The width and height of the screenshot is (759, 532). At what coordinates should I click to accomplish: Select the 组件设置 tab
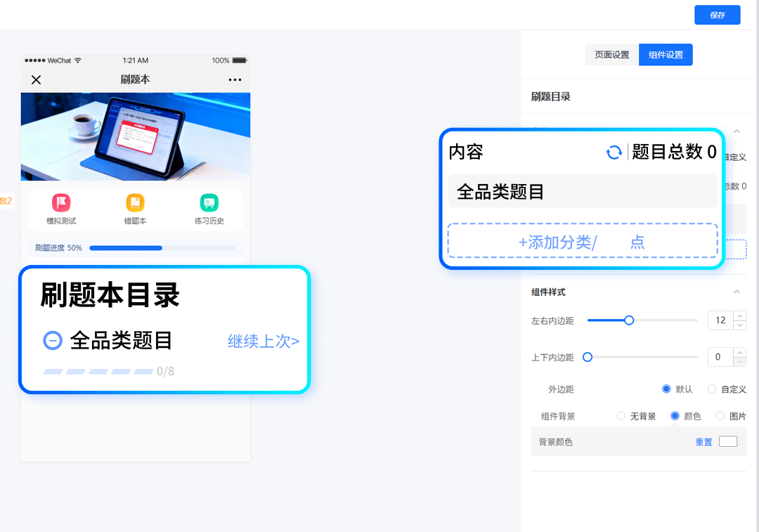[x=665, y=54]
